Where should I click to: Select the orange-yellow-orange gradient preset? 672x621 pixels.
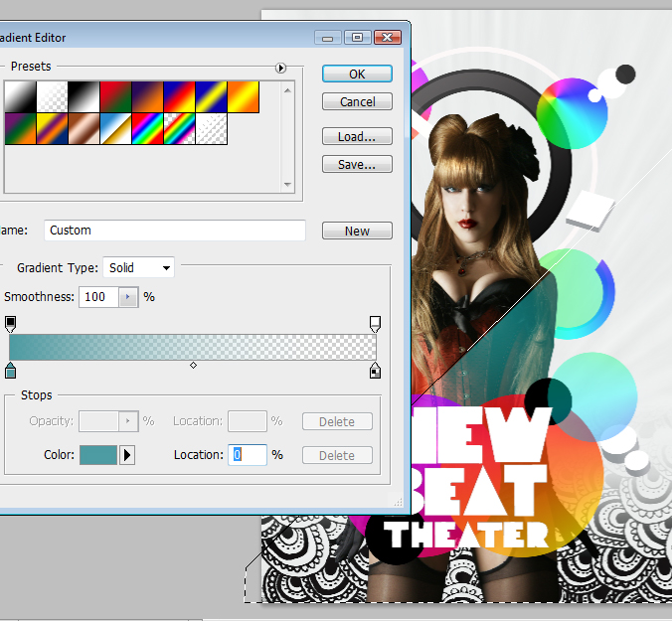pyautogui.click(x=244, y=96)
